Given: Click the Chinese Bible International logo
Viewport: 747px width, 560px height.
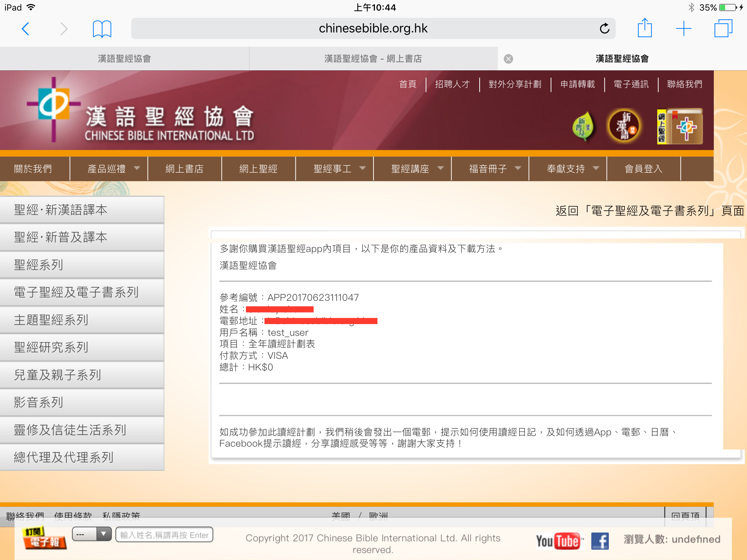Looking at the screenshot, I should click(140, 110).
